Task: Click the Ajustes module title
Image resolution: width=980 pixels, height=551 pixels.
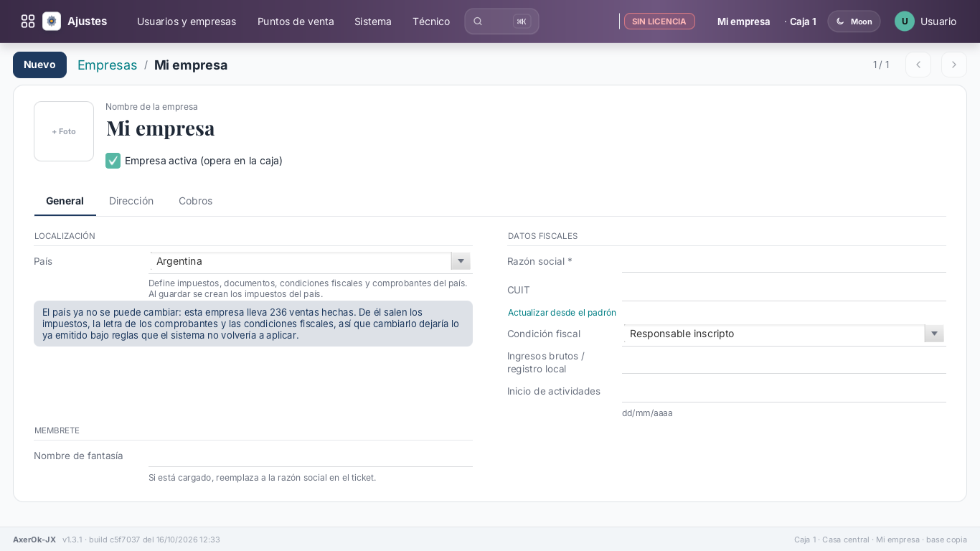Action: coord(87,22)
